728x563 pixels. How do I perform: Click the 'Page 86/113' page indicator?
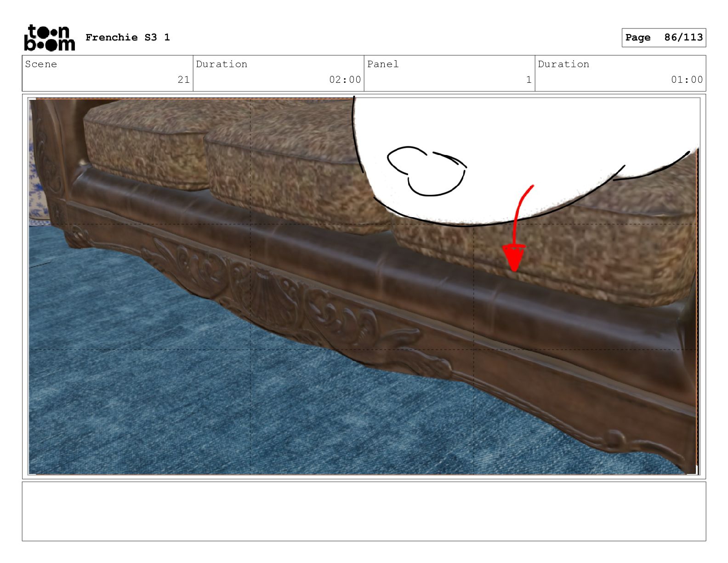click(664, 37)
